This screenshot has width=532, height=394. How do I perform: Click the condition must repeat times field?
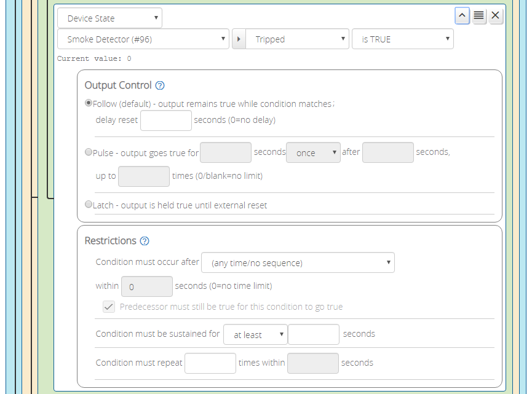pyautogui.click(x=210, y=363)
